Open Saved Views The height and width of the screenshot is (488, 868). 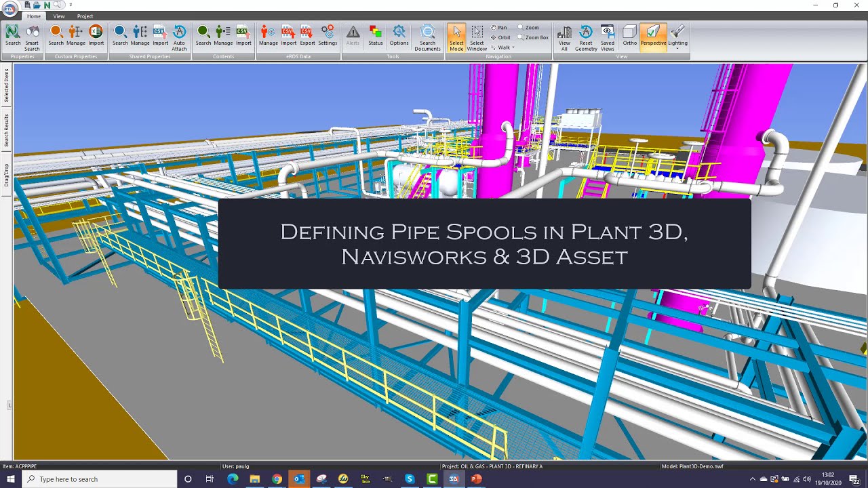pyautogui.click(x=608, y=38)
